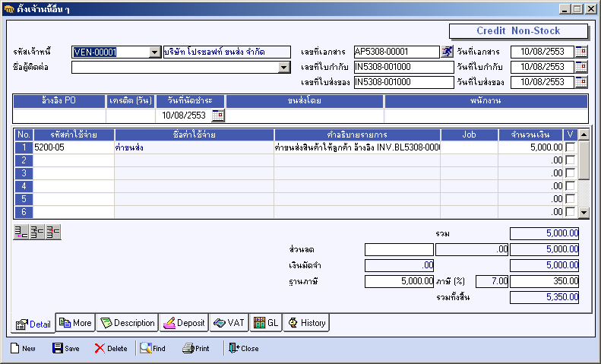Click the Job column header
601x364 pixels.
[x=469, y=135]
